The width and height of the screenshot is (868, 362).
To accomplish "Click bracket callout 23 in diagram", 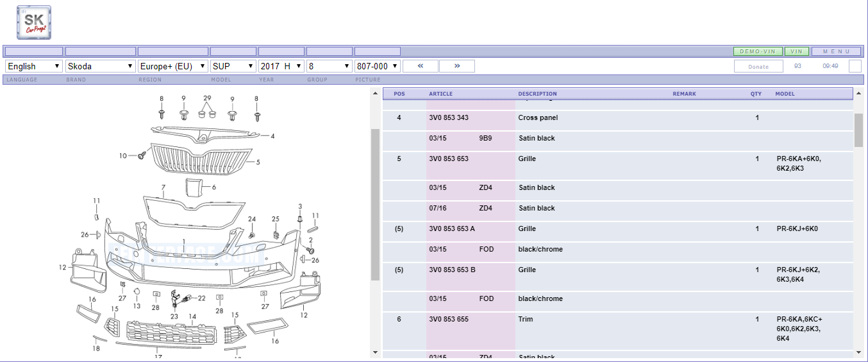I will pyautogui.click(x=174, y=316).
